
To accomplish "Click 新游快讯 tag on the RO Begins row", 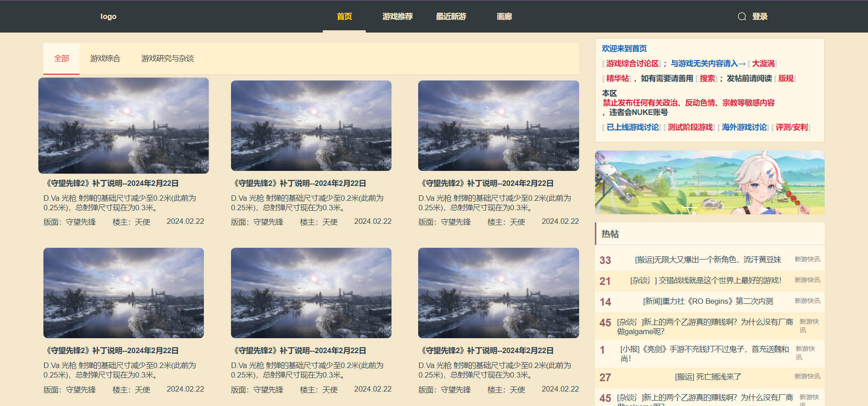I will point(807,301).
